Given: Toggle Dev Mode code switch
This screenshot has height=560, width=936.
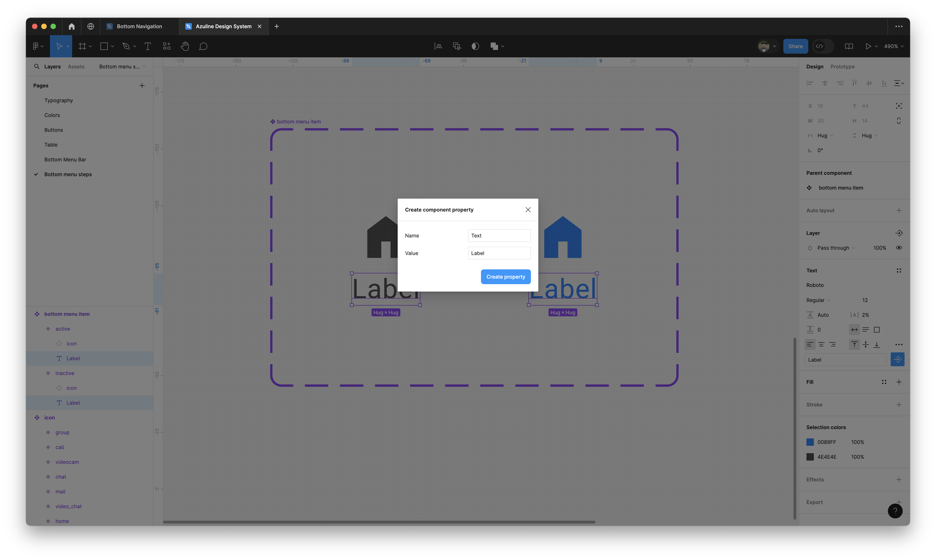Looking at the screenshot, I should click(823, 46).
